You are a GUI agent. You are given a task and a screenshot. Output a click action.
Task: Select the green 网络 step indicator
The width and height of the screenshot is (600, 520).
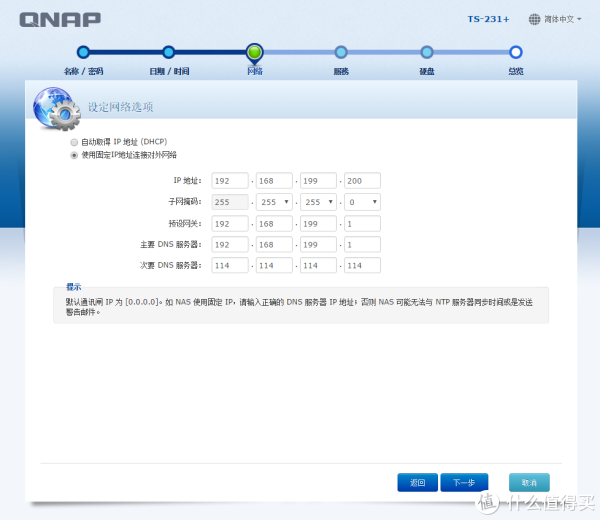click(x=255, y=52)
